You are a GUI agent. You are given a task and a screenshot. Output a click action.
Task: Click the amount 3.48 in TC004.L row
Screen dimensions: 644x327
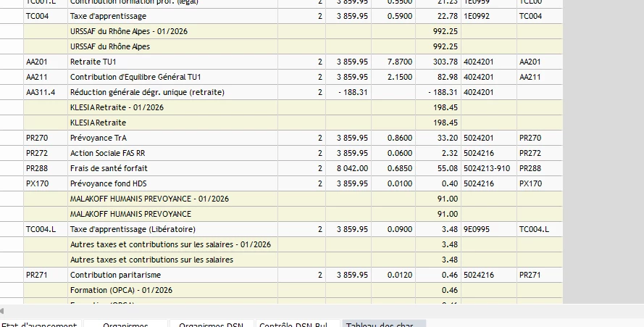438,229
